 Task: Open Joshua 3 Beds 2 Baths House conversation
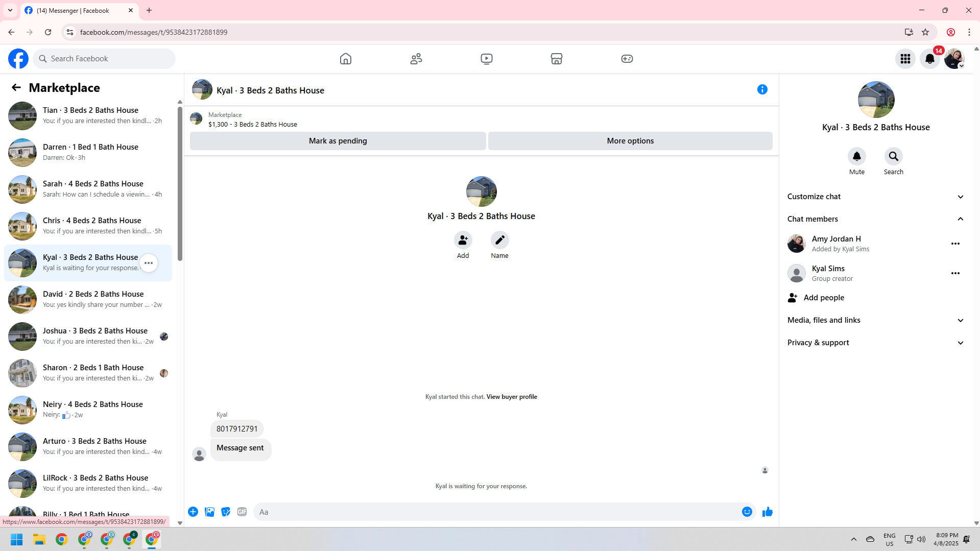click(88, 337)
